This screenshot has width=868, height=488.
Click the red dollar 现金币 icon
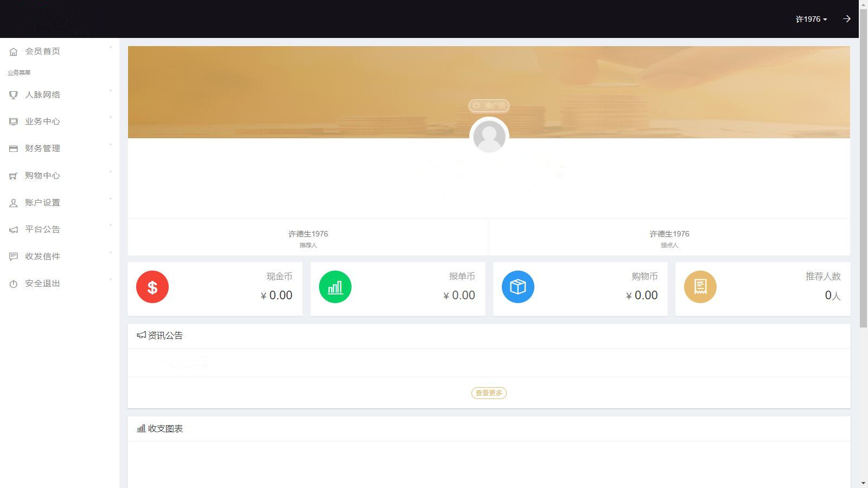coord(152,287)
